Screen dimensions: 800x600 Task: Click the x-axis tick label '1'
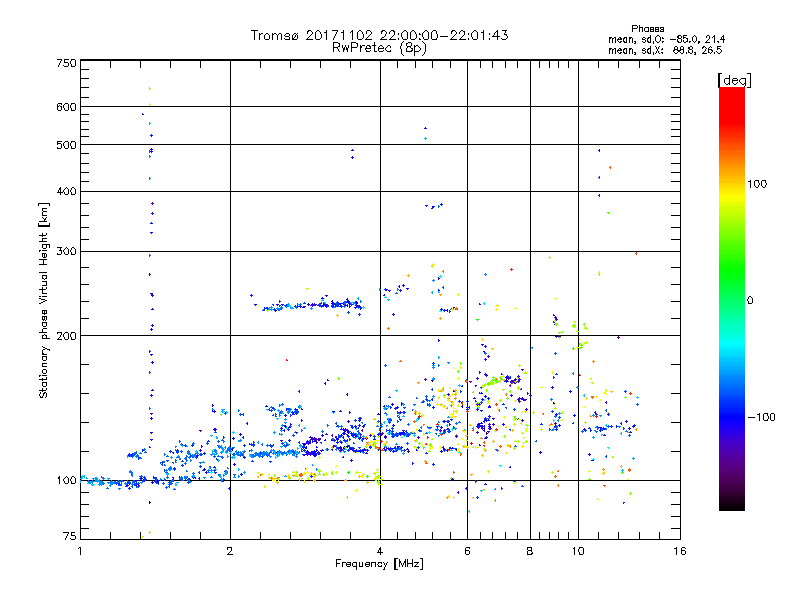(80, 551)
